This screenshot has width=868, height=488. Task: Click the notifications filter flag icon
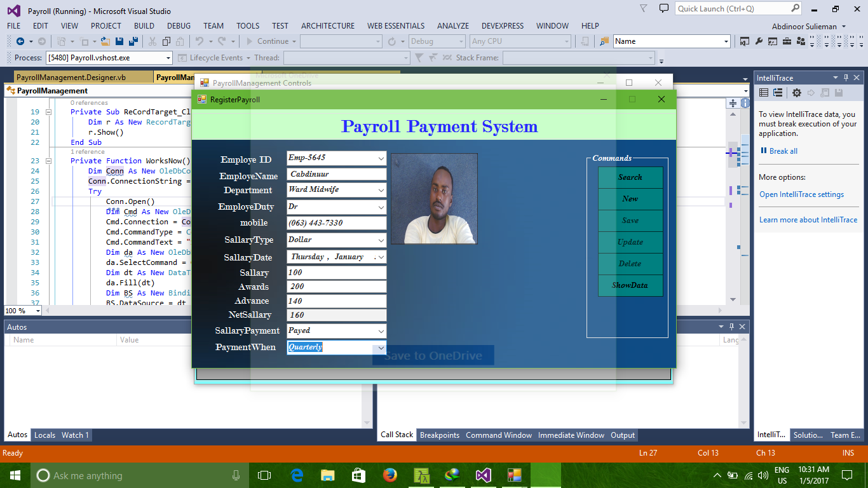644,9
